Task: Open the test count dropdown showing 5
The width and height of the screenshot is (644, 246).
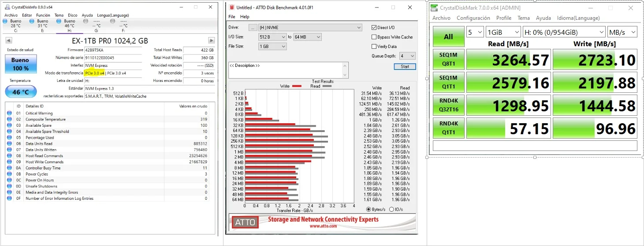Action: [x=475, y=32]
